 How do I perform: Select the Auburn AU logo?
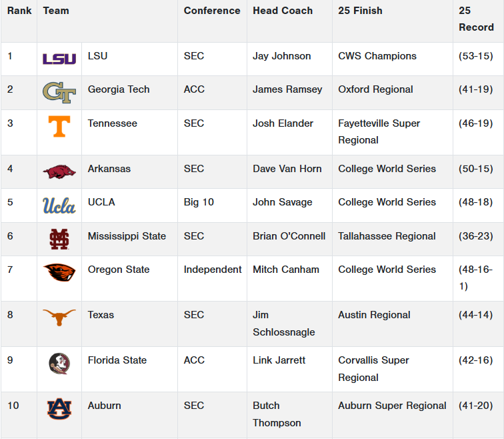point(59,408)
